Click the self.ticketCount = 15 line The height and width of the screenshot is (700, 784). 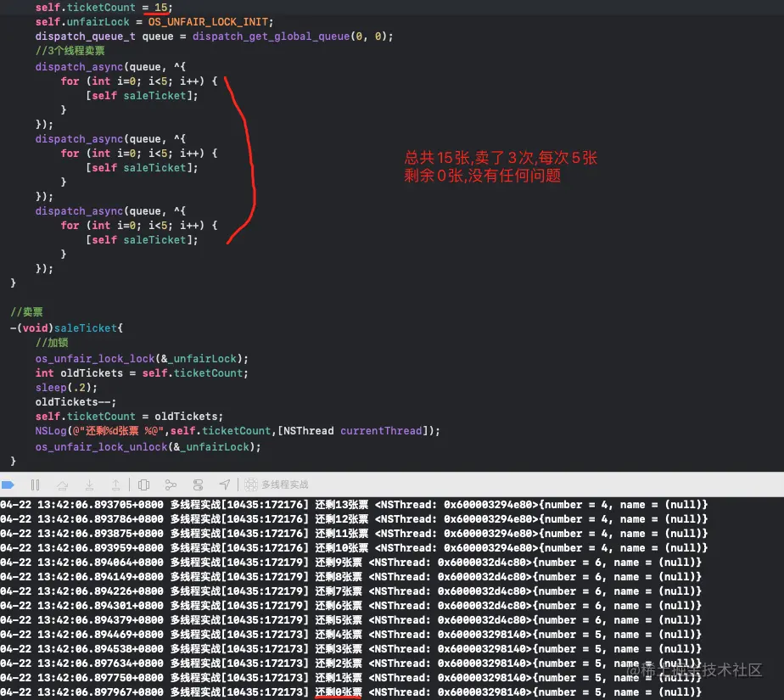click(x=104, y=8)
